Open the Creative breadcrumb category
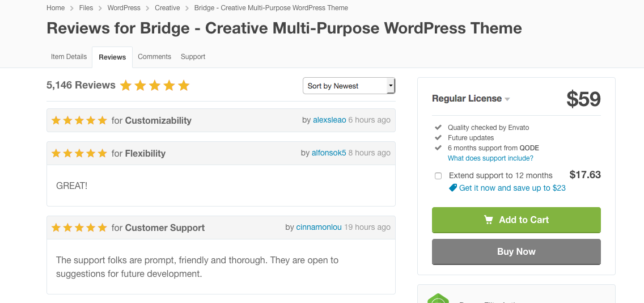Viewport: 644px width, 303px height. (167, 8)
